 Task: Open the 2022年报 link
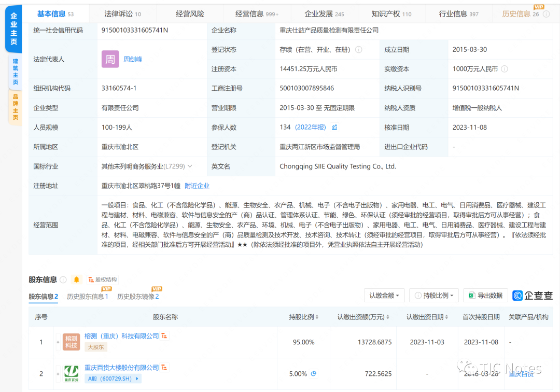click(x=311, y=127)
